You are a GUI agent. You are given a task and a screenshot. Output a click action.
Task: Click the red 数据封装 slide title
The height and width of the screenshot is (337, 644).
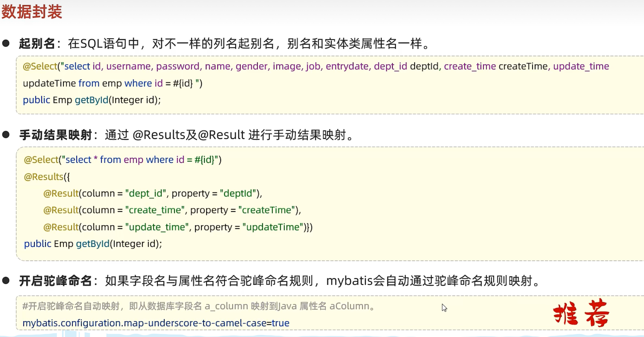click(32, 12)
